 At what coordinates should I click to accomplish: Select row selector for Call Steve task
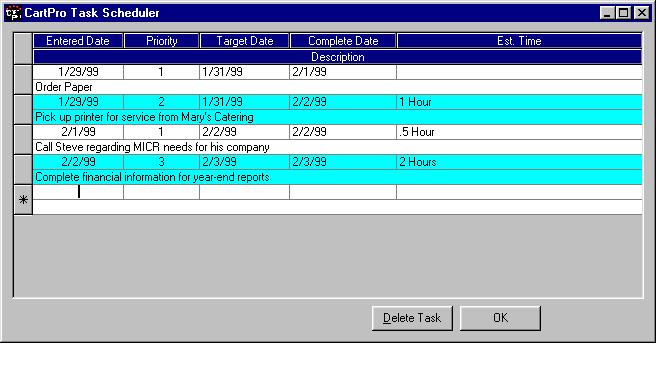coord(23,140)
